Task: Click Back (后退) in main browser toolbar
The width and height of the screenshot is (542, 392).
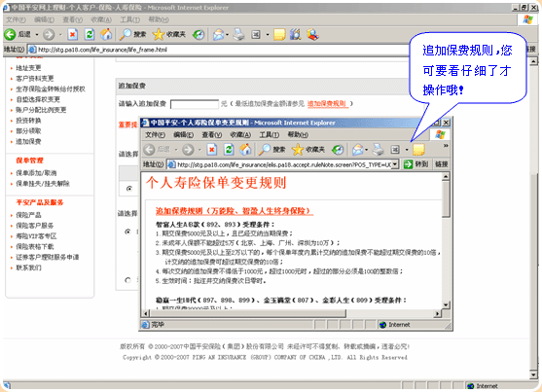Action: [18, 34]
